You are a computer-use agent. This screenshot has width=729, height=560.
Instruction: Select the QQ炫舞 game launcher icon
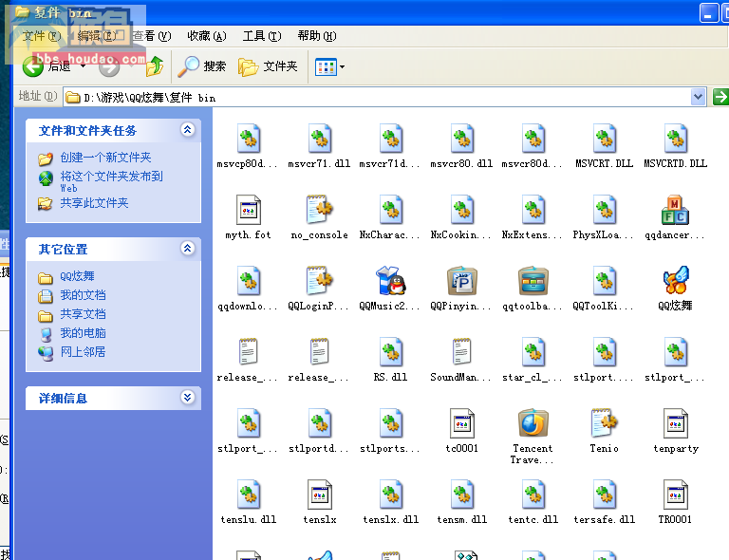675,281
